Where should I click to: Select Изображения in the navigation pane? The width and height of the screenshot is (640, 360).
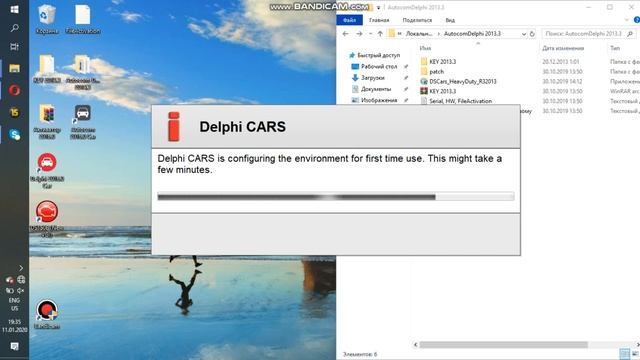379,100
